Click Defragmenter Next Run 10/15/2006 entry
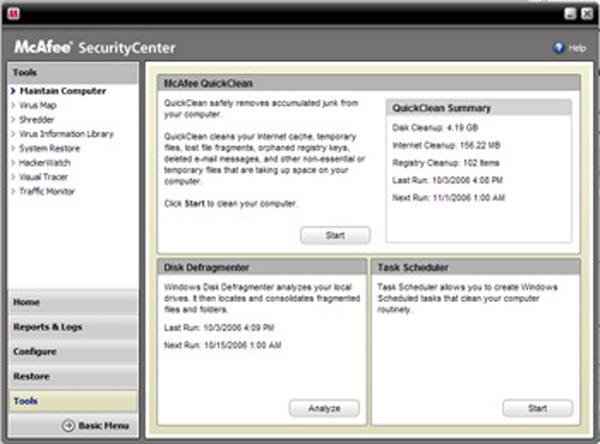600x444 pixels. pos(223,345)
